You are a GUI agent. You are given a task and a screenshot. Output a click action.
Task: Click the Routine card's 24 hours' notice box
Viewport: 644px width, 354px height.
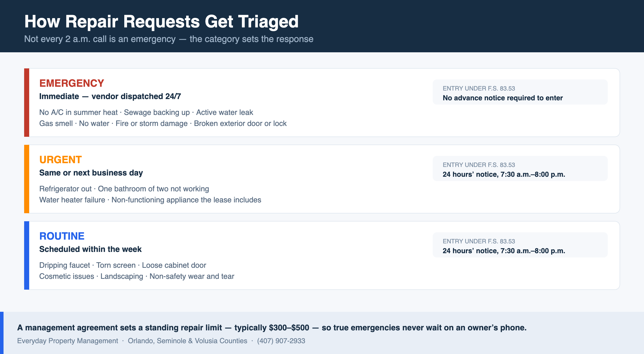520,245
